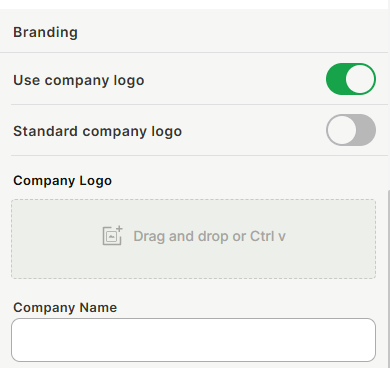Enable the Standard company logo switch
Screen dimensions: 390x368
click(351, 130)
